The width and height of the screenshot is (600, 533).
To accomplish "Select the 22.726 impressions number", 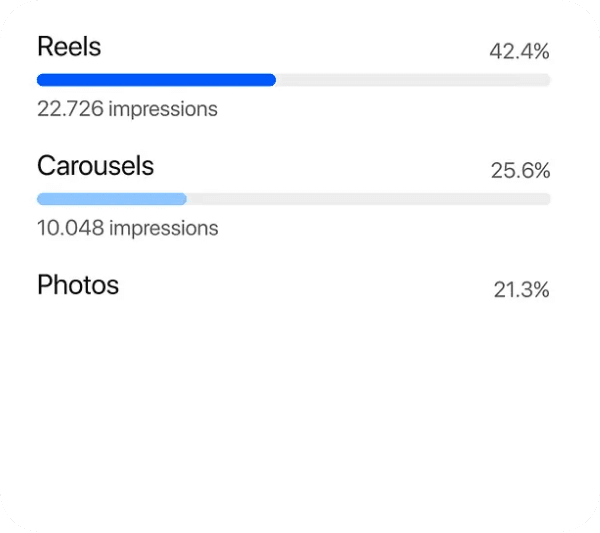I will (70, 109).
